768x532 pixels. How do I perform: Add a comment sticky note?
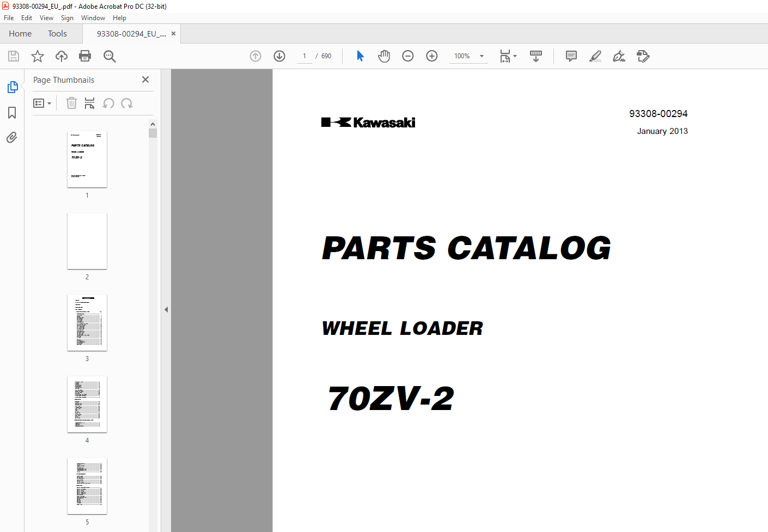571,56
